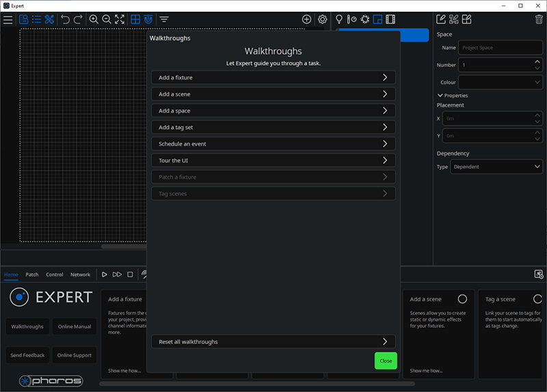This screenshot has height=392, width=547.
Task: Open the wrench and screwdriver tools icon
Action: point(49,19)
